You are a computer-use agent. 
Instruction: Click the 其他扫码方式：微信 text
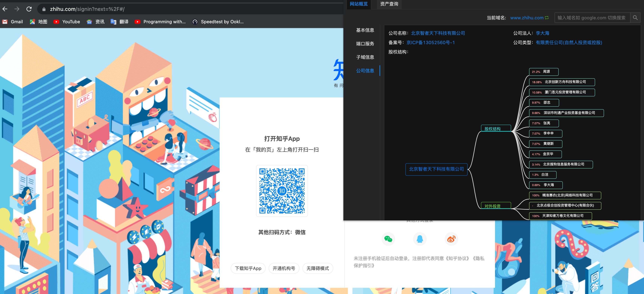tap(282, 232)
